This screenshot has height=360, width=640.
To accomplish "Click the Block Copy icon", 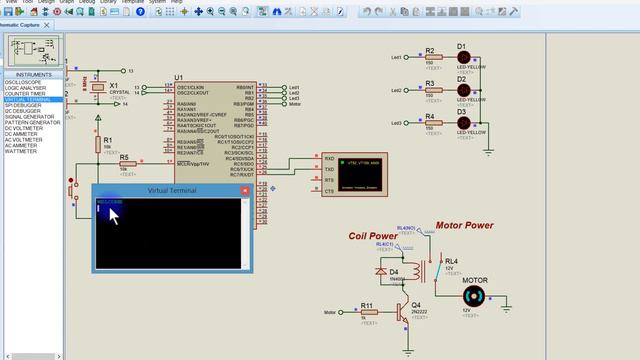I will coord(430,12).
